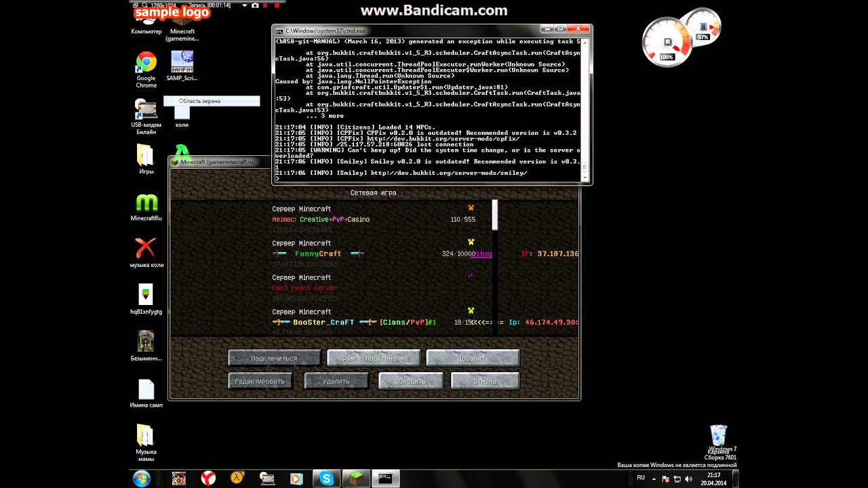This screenshot has width=868, height=488.
Task: Open the коли desktop file
Action: coord(182,117)
